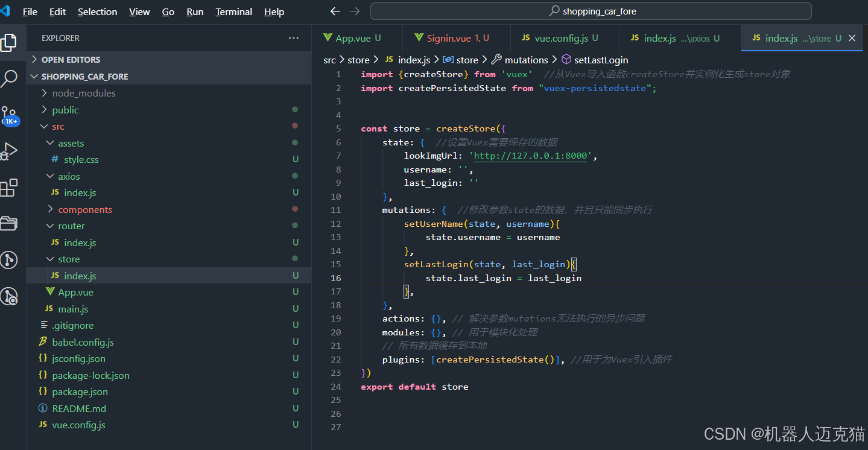The image size is (868, 450).
Task: Collapse the SHOPPING_CAR_FORE section
Action: click(34, 77)
